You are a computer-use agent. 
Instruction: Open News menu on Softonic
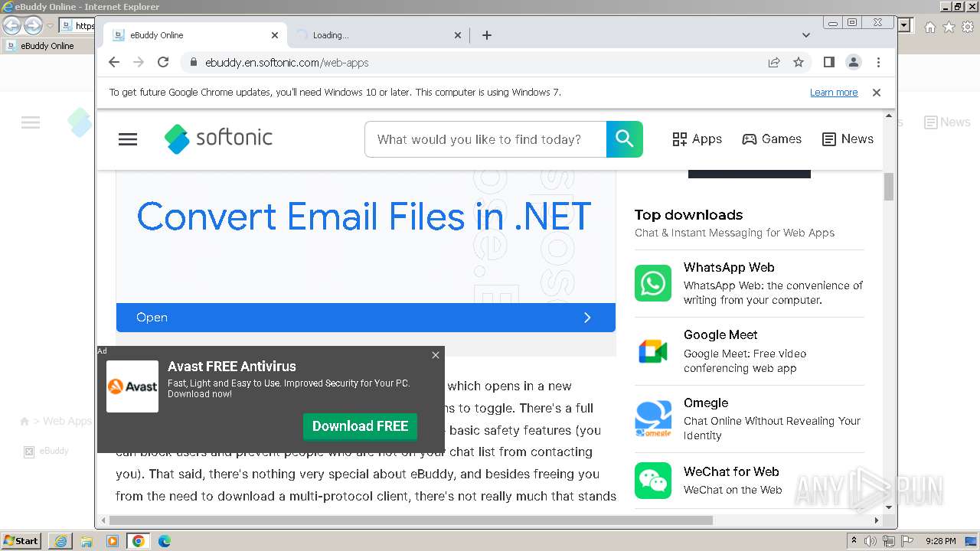(847, 139)
